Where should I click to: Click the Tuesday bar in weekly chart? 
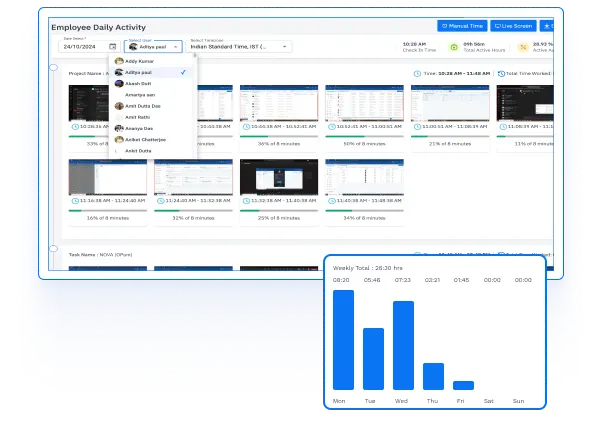pyautogui.click(x=373, y=359)
